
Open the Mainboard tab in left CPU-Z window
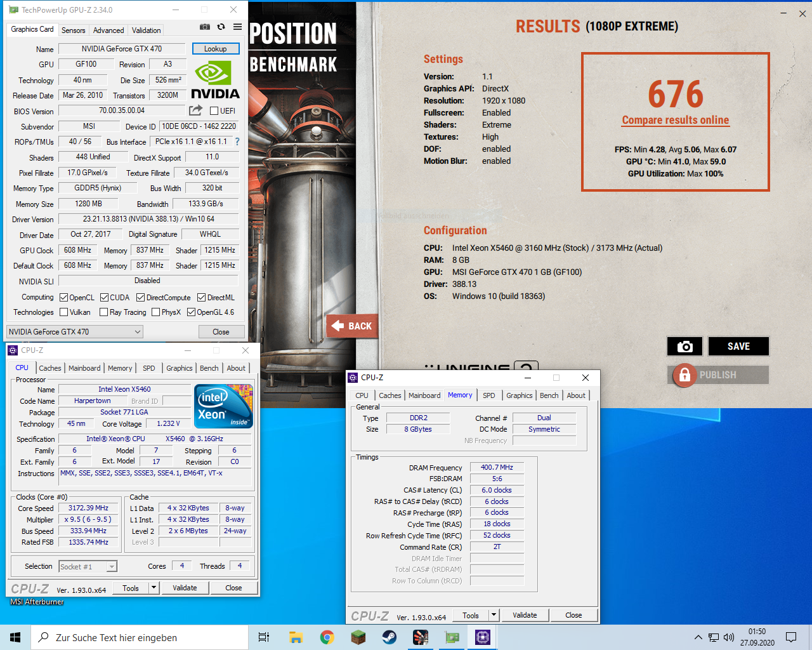84,368
